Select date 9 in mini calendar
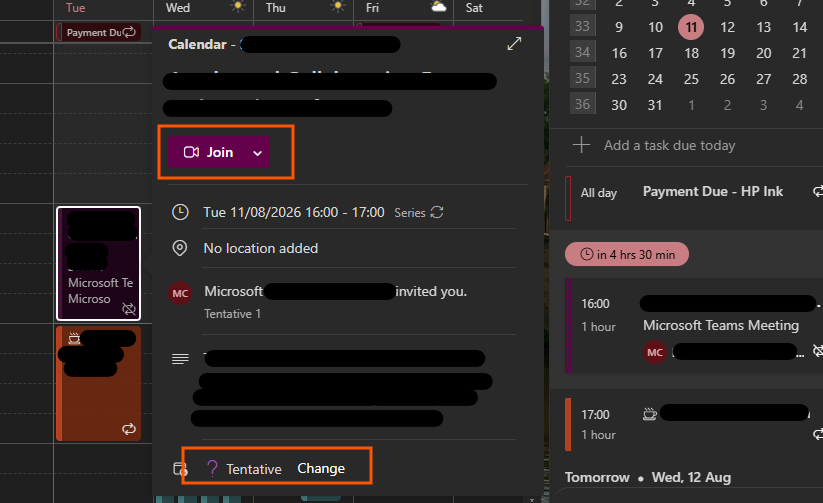The height and width of the screenshot is (503, 823). point(619,27)
